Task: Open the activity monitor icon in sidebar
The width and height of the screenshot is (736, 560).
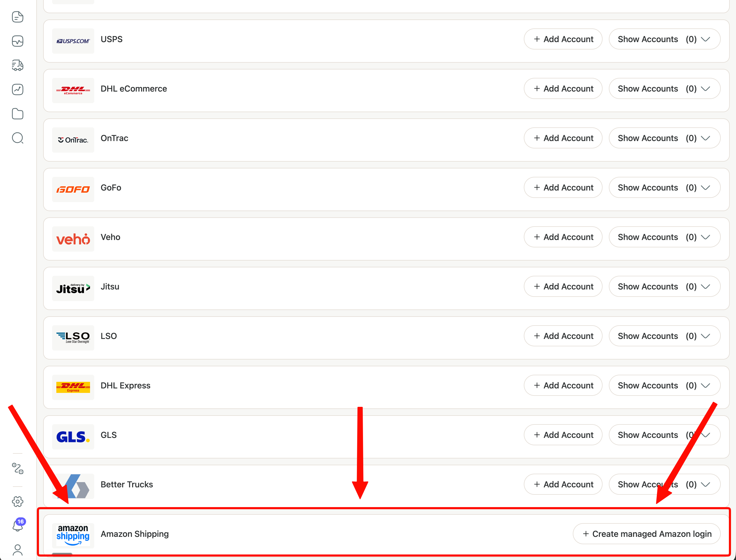Action: click(x=18, y=41)
